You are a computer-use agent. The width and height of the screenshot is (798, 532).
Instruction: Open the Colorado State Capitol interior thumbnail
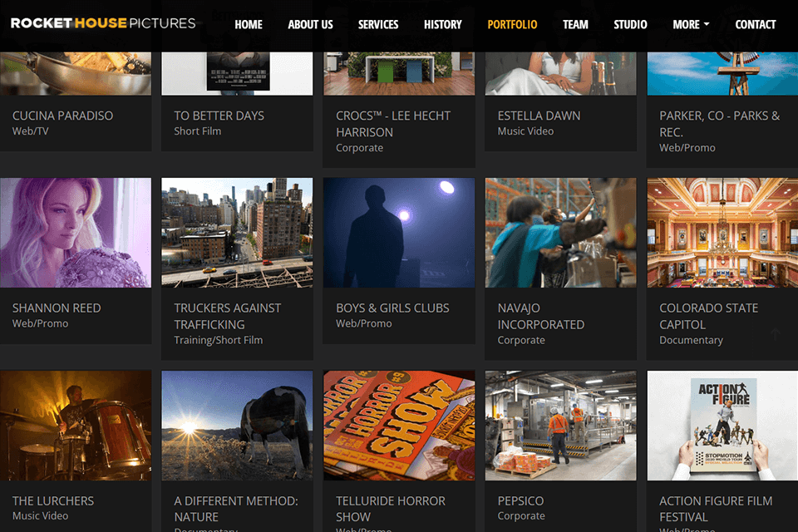(722, 233)
